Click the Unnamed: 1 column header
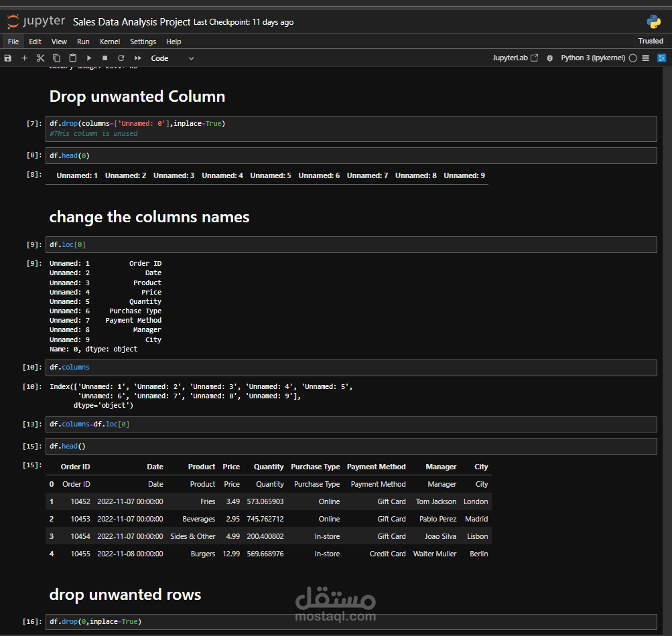Viewport: 672px width, 636px height. [x=77, y=175]
